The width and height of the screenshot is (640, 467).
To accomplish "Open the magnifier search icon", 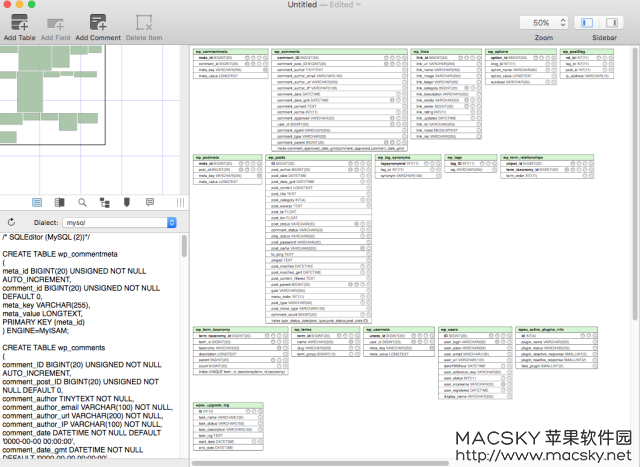I will [82, 202].
